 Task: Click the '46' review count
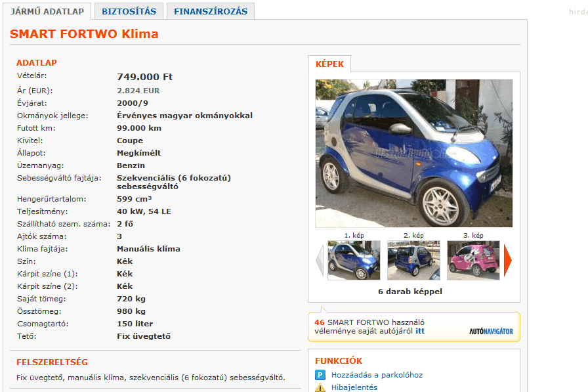pos(320,322)
